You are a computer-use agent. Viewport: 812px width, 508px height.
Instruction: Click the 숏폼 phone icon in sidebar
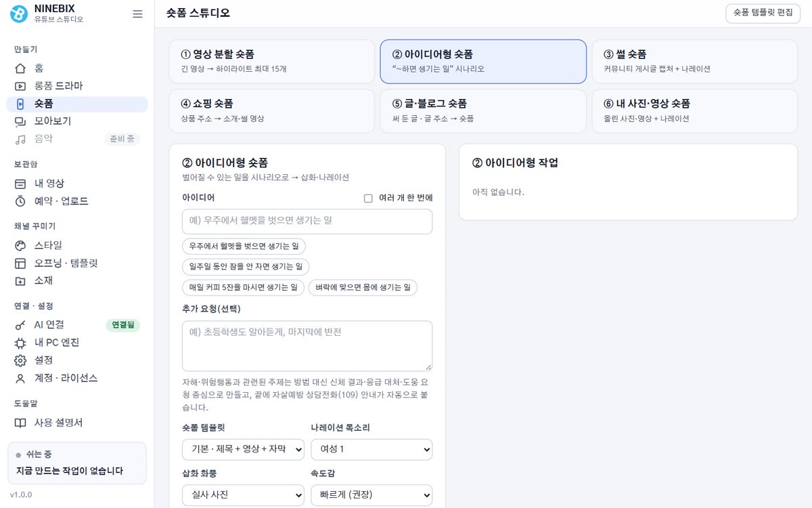coord(20,104)
